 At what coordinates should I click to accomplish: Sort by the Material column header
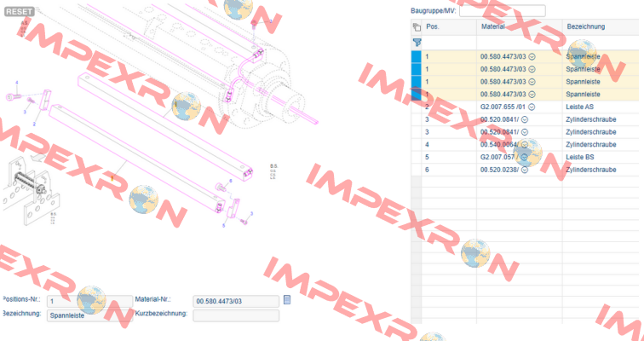492,26
